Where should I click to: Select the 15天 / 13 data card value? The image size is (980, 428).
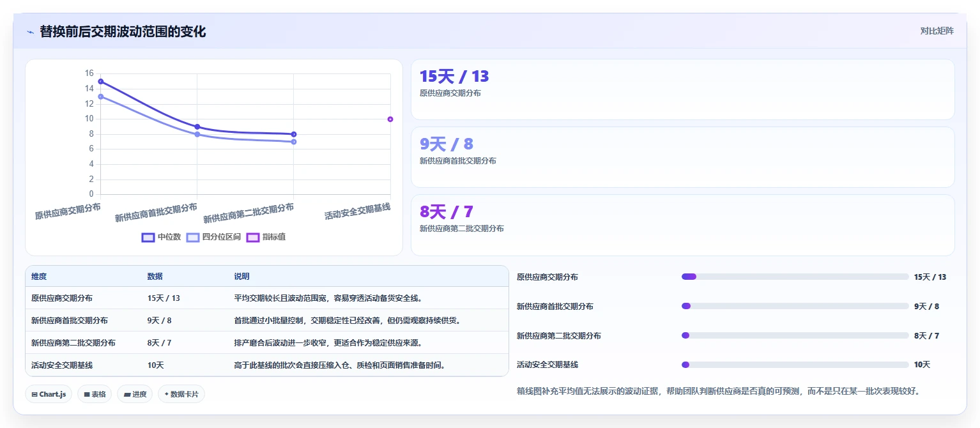(454, 77)
